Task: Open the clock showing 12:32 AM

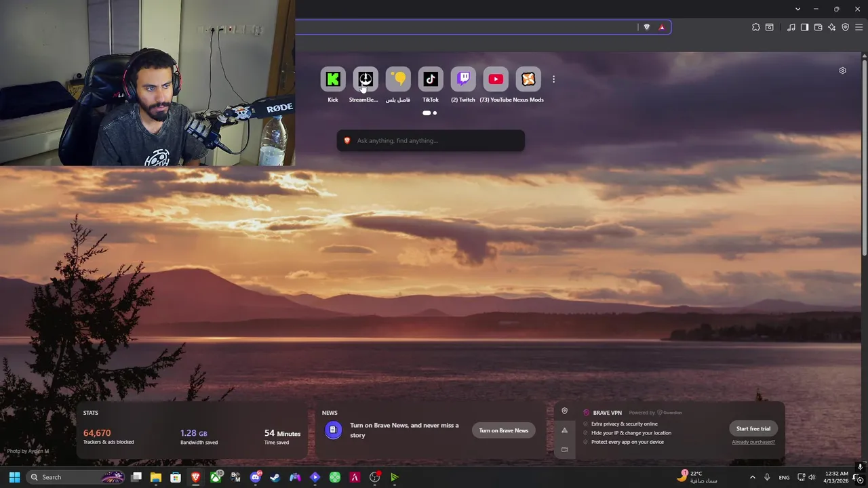Action: (x=836, y=477)
